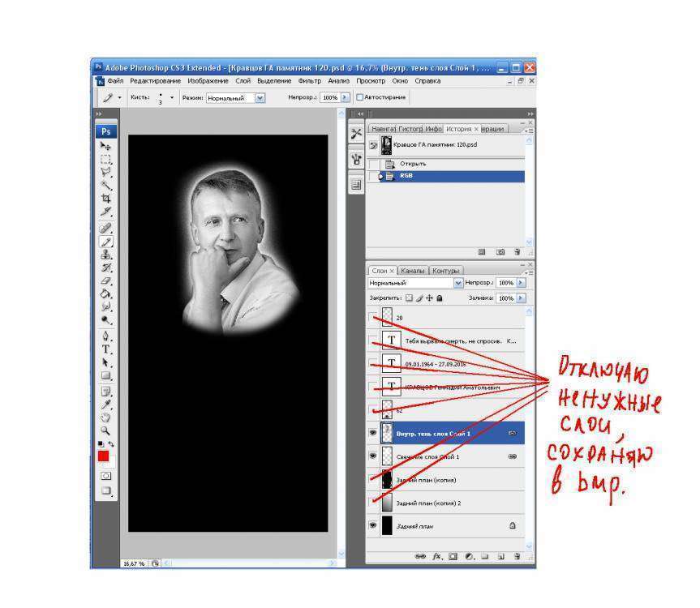Screen dimensions: 700x608
Task: Select the Zoom magnifier tool
Action: pos(105,431)
